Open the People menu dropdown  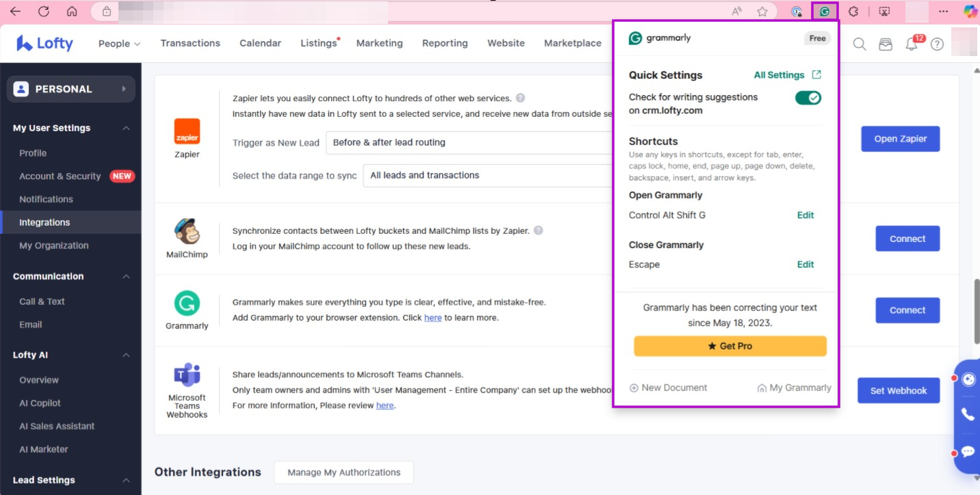119,43
